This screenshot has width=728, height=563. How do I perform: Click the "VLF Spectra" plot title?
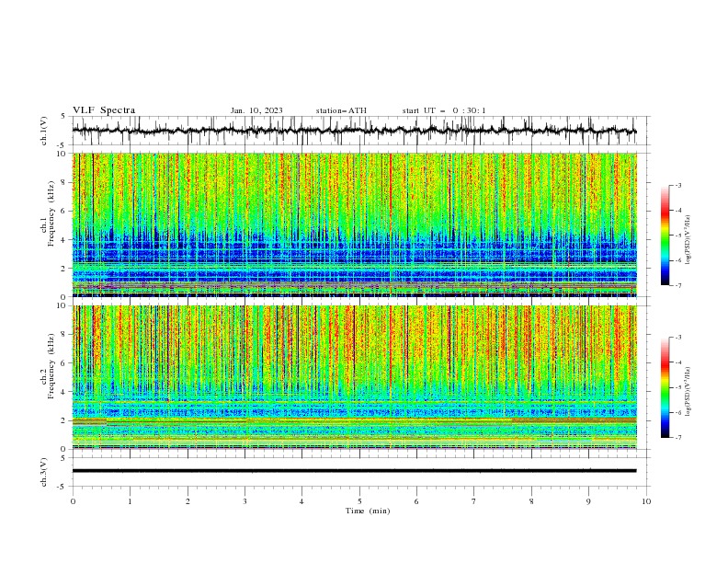click(104, 110)
